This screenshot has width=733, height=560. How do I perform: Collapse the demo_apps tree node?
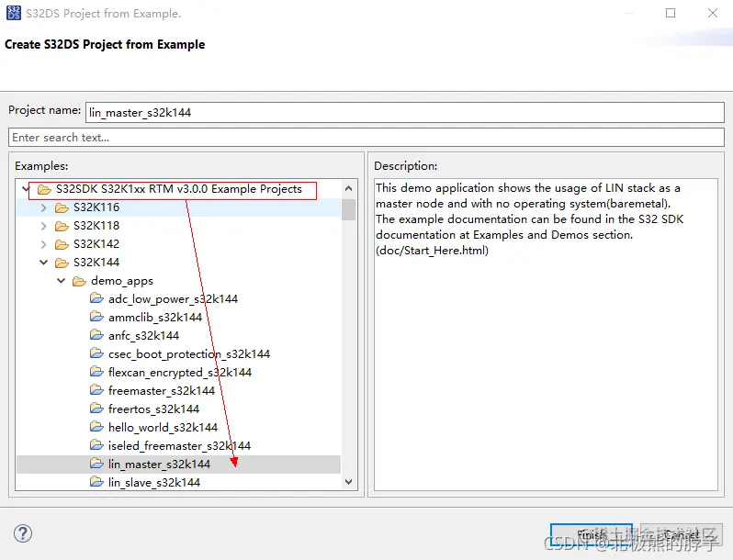coord(62,281)
